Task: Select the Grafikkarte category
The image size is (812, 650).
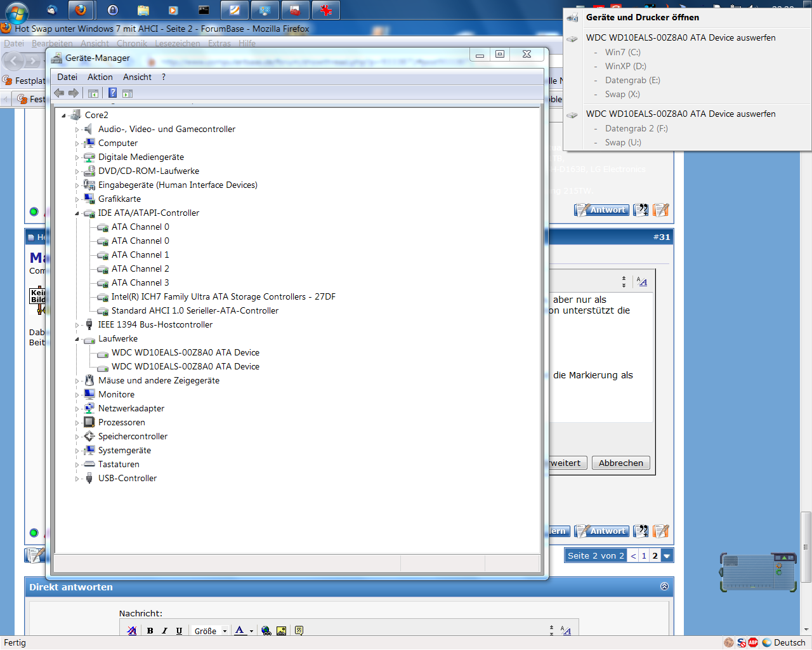Action: tap(119, 199)
